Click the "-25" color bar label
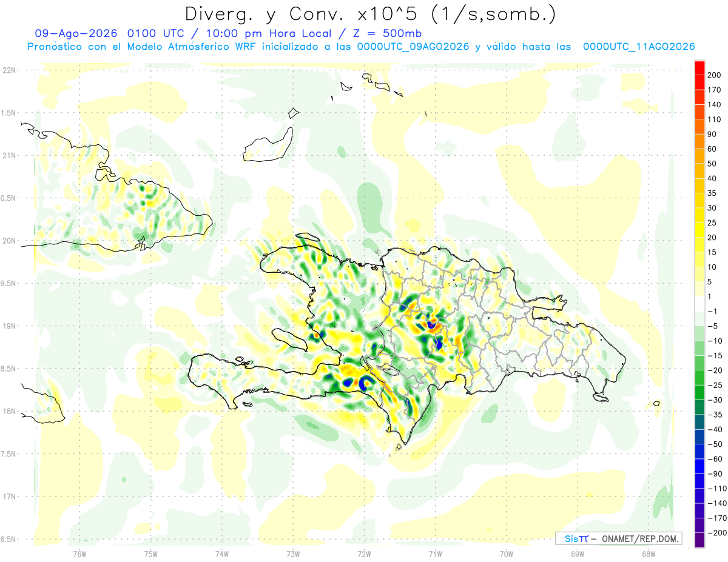 click(x=715, y=385)
